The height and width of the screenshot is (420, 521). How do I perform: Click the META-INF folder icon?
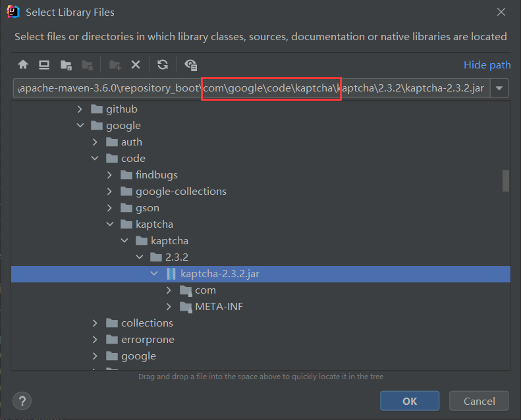[186, 307]
